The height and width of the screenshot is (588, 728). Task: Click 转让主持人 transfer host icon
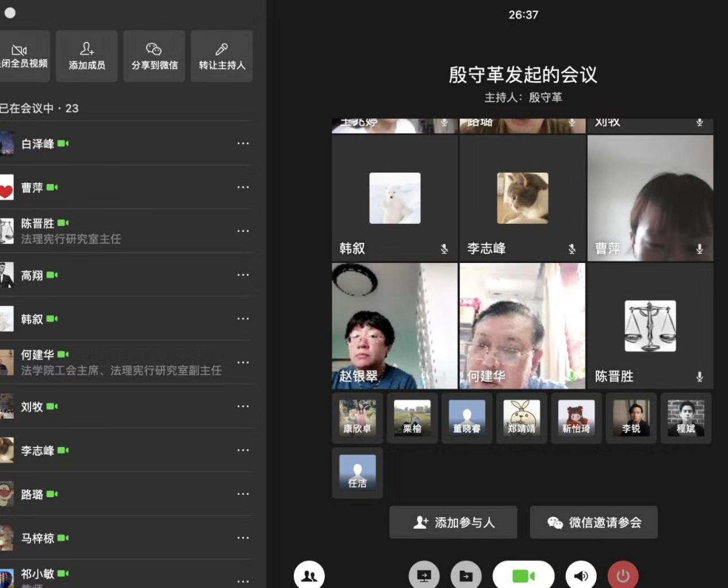click(x=222, y=56)
